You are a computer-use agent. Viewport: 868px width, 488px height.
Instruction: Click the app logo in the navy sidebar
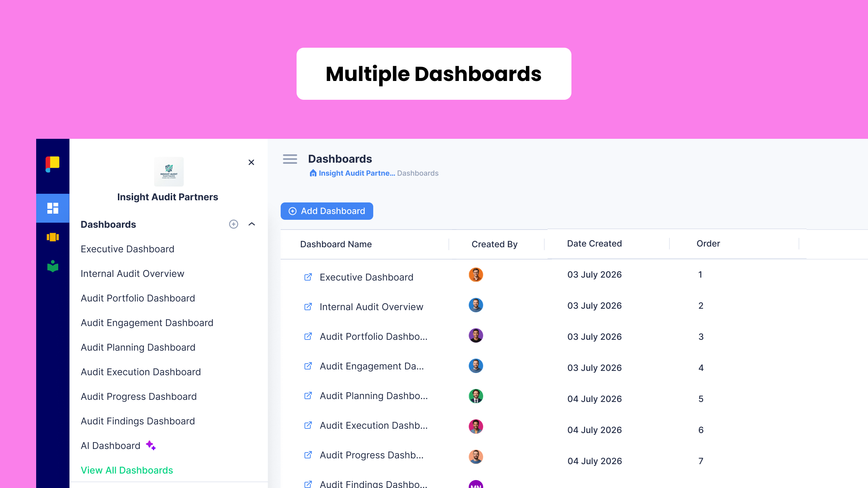click(x=52, y=164)
